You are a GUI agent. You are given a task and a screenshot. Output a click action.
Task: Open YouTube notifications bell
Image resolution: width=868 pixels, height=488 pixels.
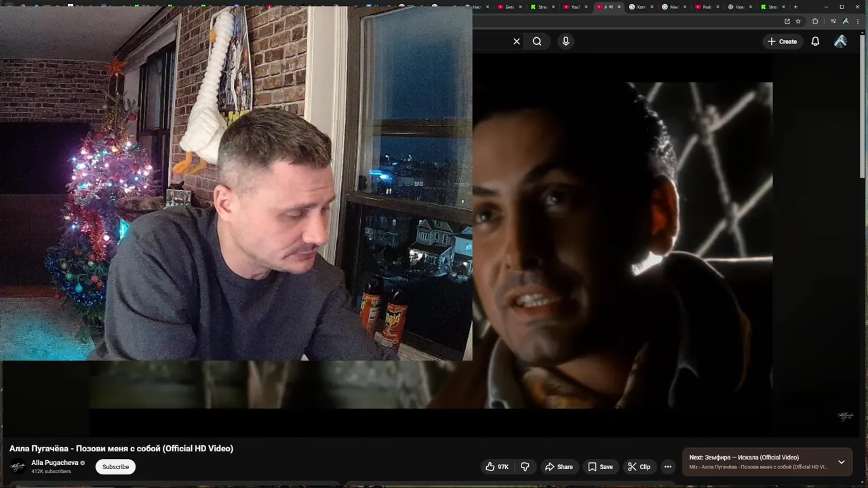815,41
